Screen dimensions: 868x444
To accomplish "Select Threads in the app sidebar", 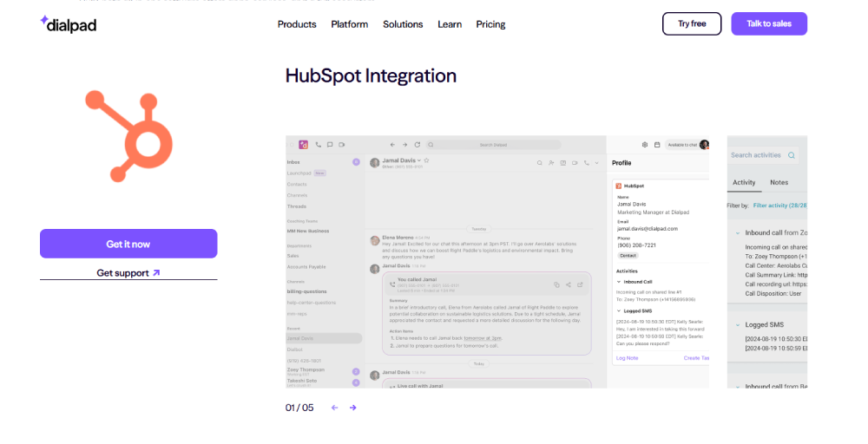I will [296, 206].
